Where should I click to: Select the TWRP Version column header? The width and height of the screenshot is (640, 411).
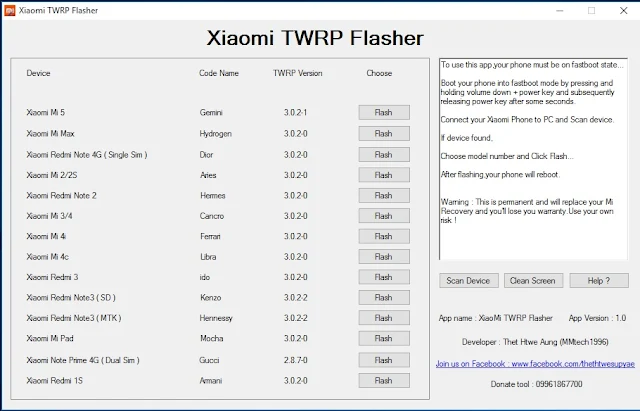pyautogui.click(x=298, y=73)
